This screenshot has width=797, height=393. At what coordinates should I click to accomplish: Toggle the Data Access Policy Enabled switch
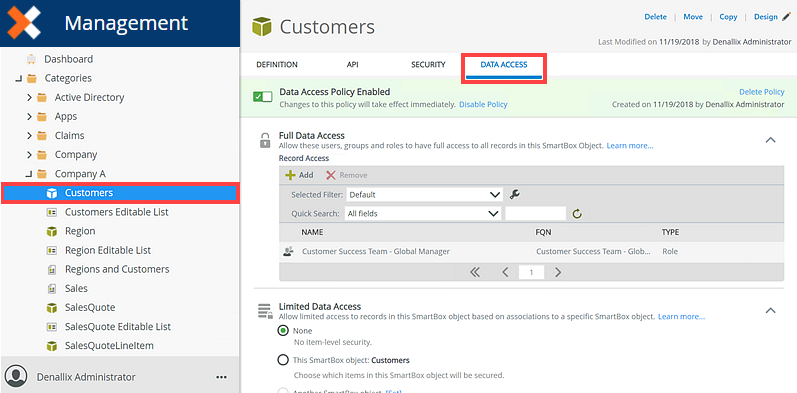[263, 97]
